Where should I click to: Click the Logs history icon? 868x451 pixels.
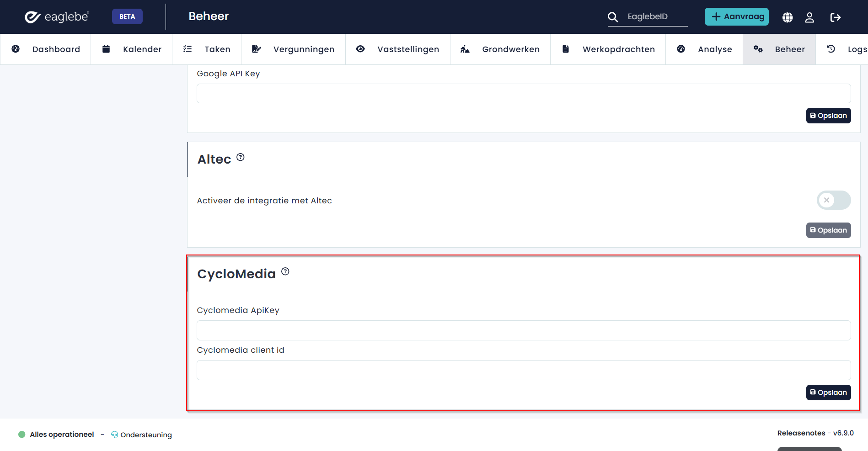pyautogui.click(x=831, y=49)
